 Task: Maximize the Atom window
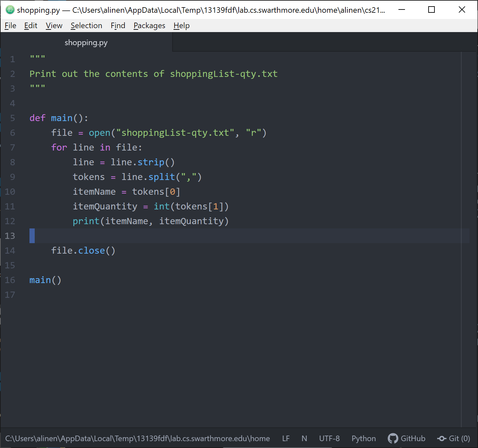432,10
